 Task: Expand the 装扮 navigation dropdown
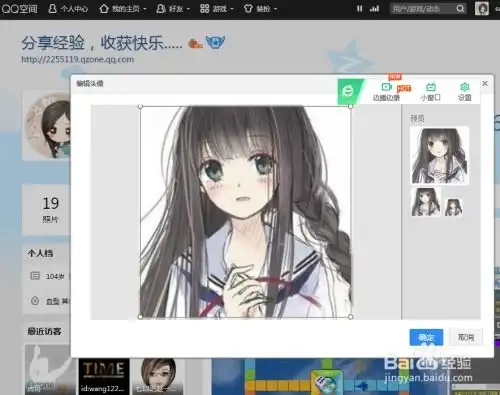[260, 9]
